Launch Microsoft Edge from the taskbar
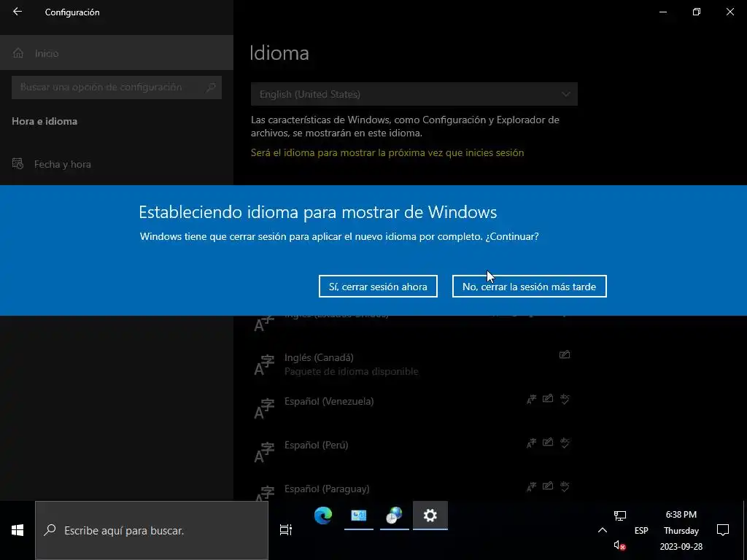This screenshot has height=560, width=747. [x=323, y=516]
